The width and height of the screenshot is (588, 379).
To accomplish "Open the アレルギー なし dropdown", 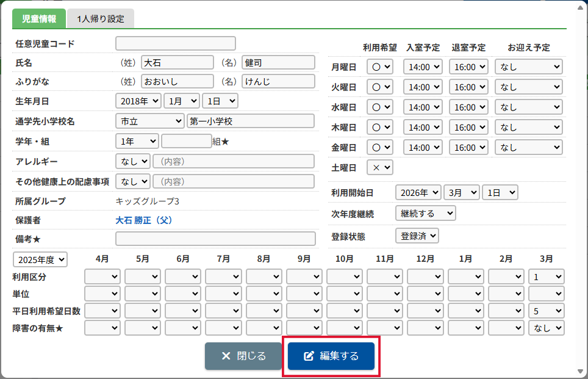I will [133, 161].
